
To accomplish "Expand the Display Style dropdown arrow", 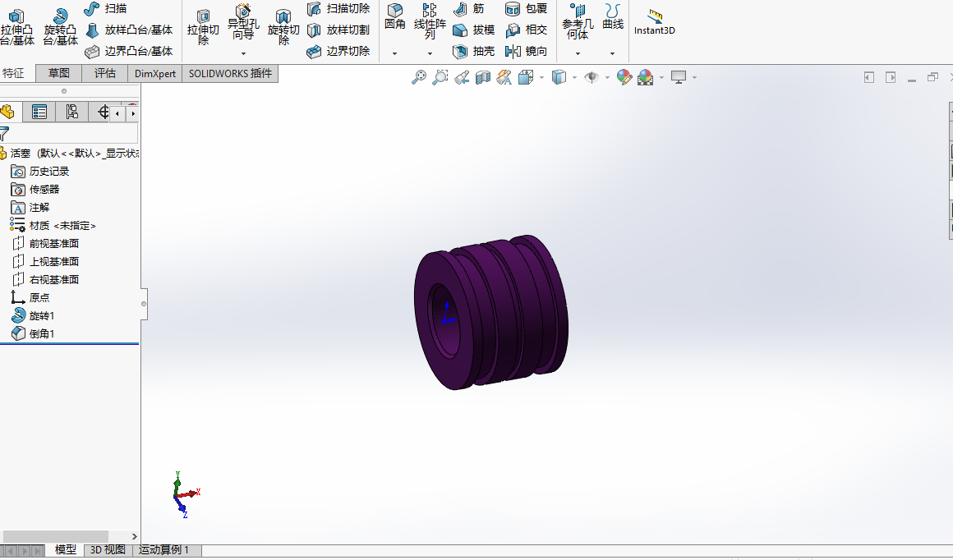I will (574, 78).
